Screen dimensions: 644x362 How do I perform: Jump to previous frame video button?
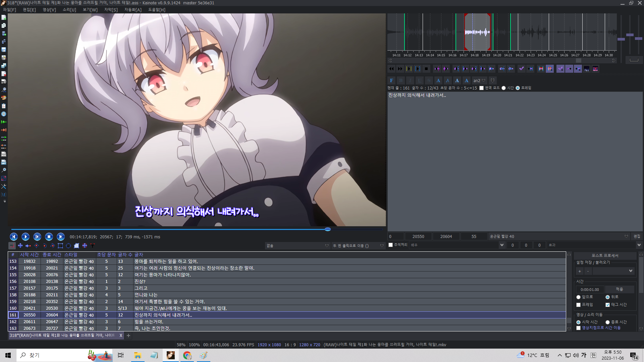coord(14,237)
